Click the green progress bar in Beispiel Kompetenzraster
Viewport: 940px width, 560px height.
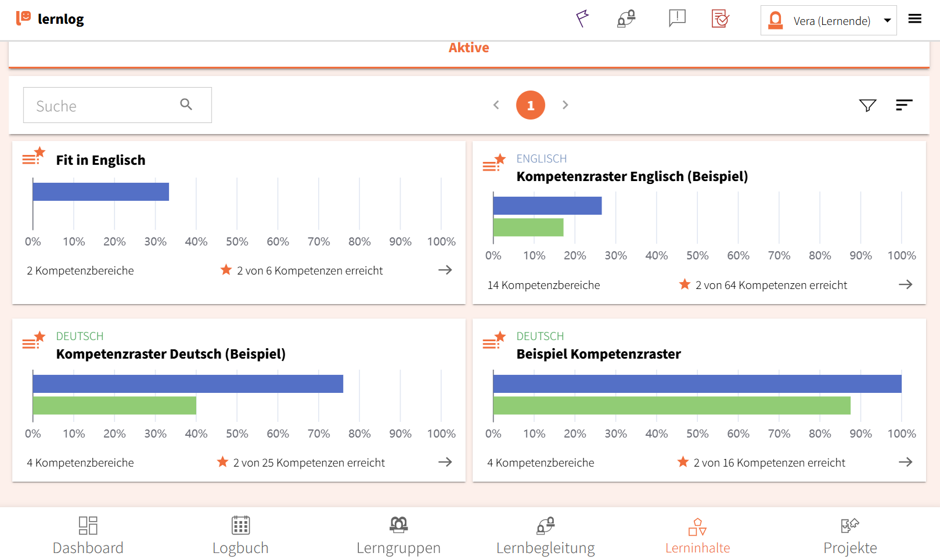(x=671, y=406)
